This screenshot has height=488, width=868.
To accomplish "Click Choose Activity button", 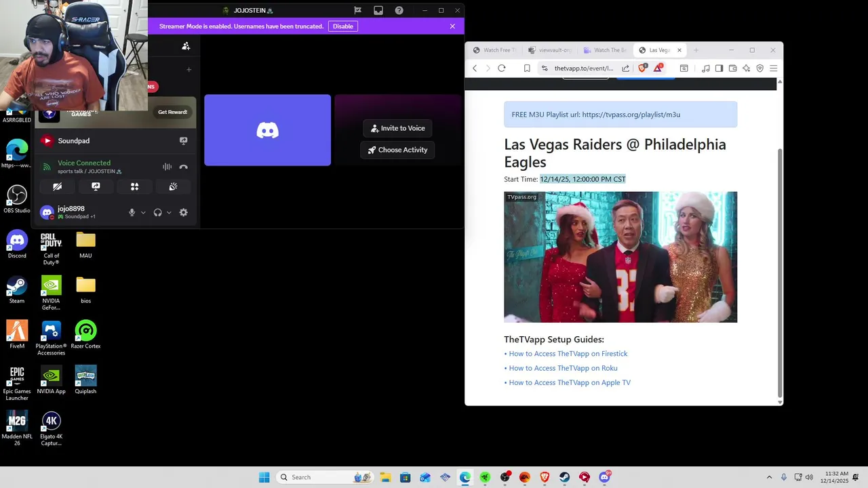I will pyautogui.click(x=397, y=150).
